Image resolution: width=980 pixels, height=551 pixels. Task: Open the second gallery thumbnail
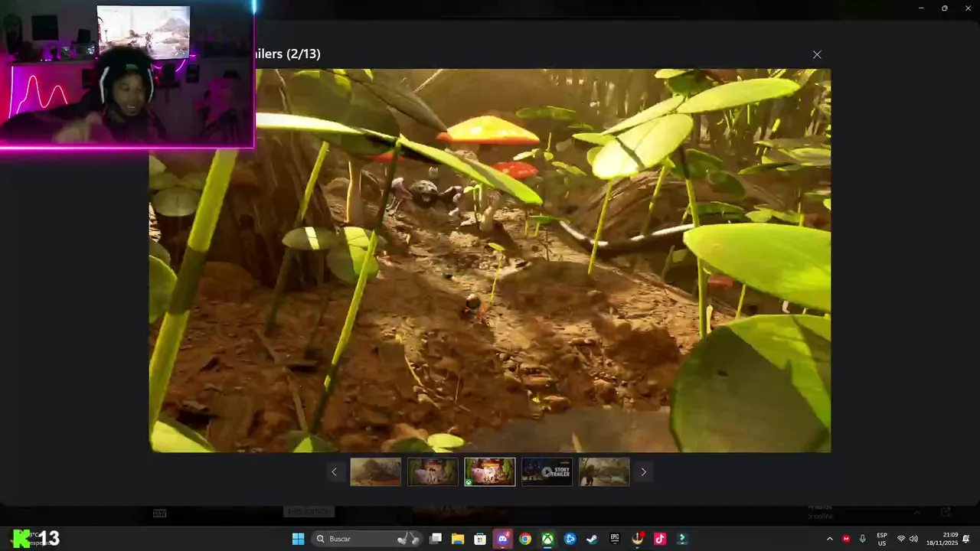click(x=433, y=472)
